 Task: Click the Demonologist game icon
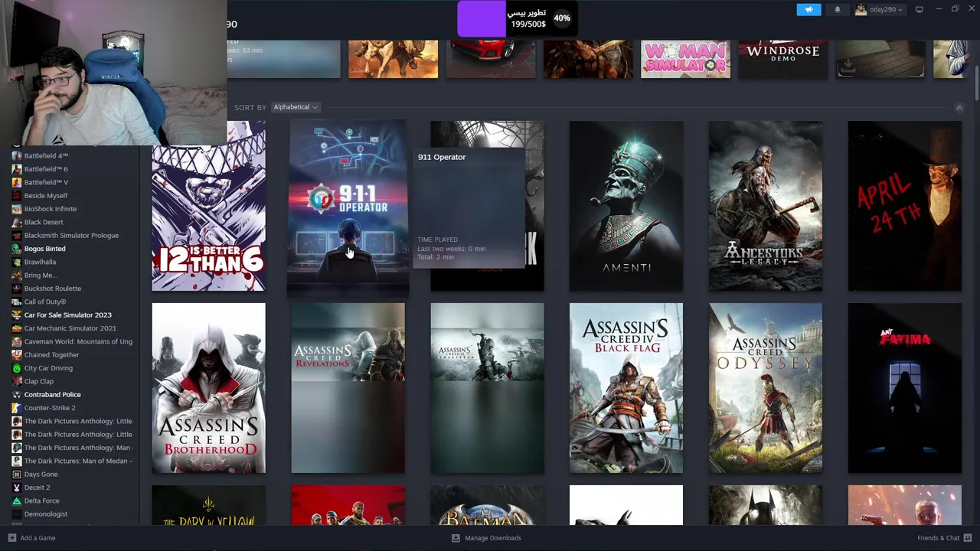17,514
